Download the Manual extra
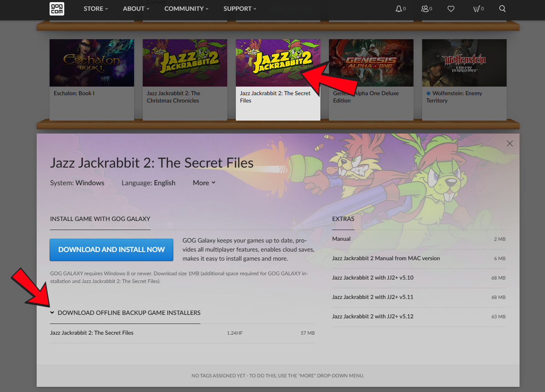This screenshot has width=545, height=392. point(419,239)
